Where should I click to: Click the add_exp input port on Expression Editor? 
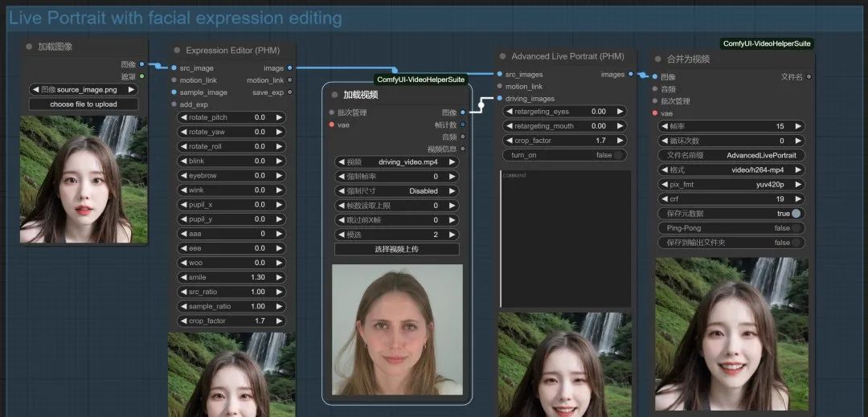(x=174, y=104)
